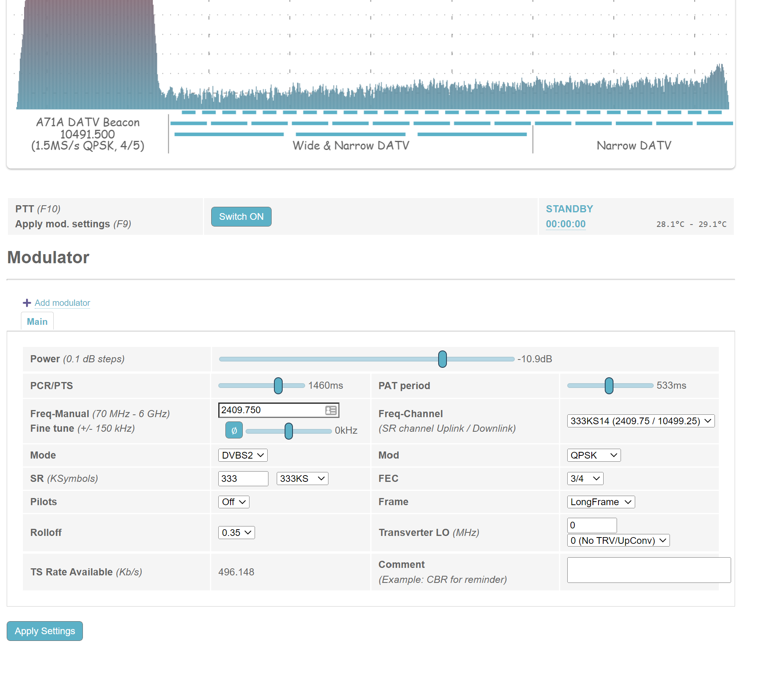Click the Wide & Narrow DATV band label
784x678 pixels.
351,146
